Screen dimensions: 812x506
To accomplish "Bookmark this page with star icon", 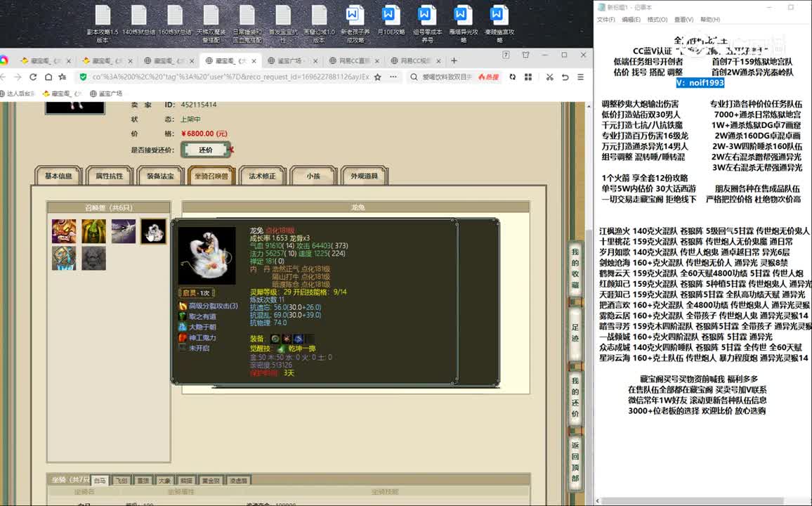I will pos(378,77).
